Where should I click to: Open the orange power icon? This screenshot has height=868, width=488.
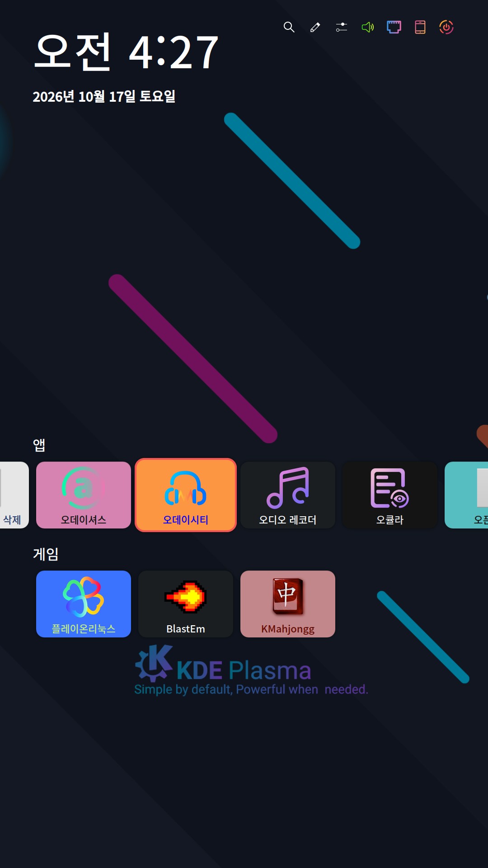point(446,27)
